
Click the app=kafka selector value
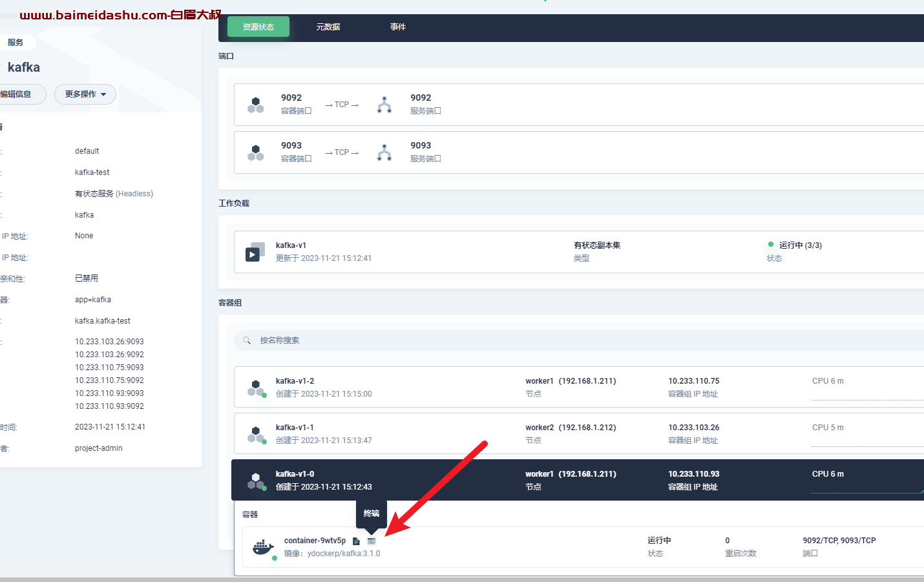tap(93, 300)
